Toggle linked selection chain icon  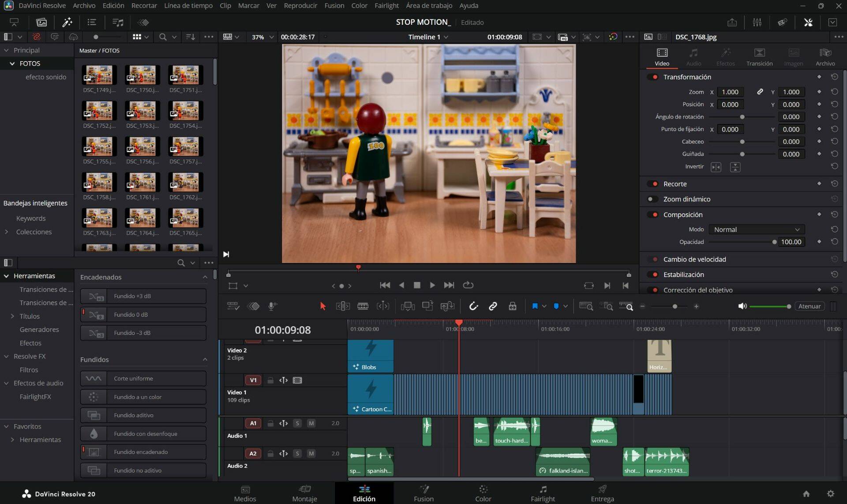point(493,306)
